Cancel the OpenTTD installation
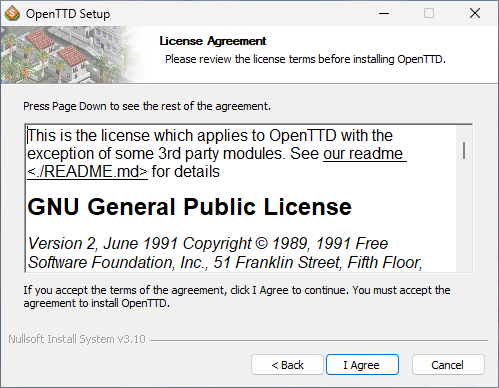 point(448,365)
